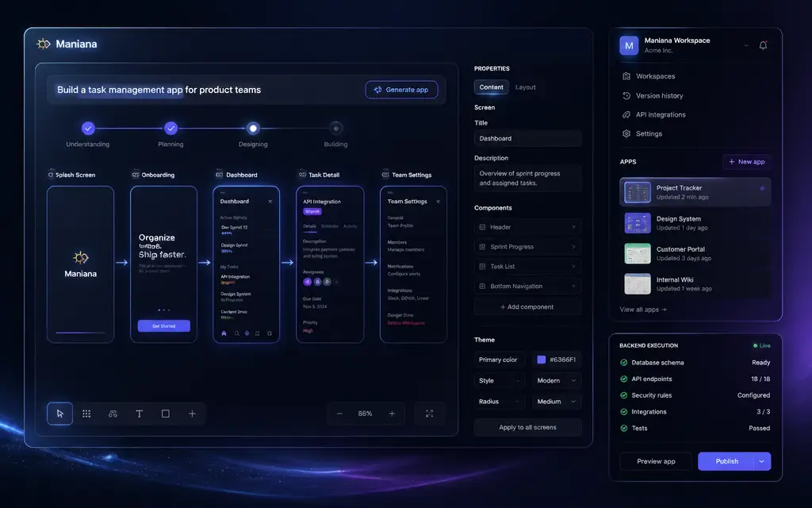Click the Team Settings frame label icon
Screen dimensions: 812x508
point(385,175)
